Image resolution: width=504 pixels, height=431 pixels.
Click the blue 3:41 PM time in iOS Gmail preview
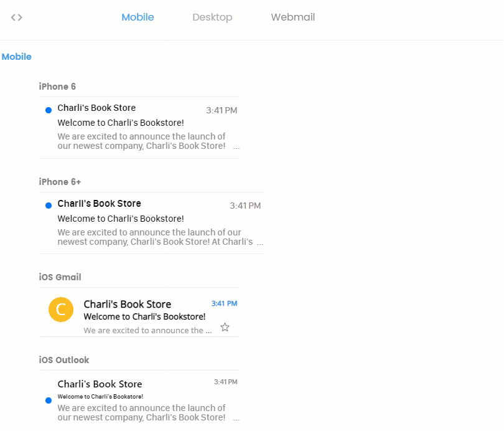[224, 303]
